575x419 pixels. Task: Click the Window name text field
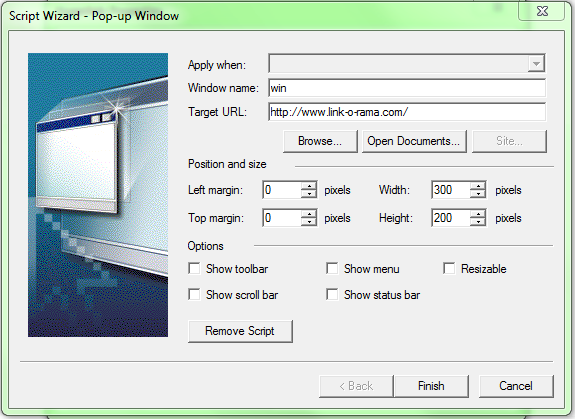click(x=407, y=88)
